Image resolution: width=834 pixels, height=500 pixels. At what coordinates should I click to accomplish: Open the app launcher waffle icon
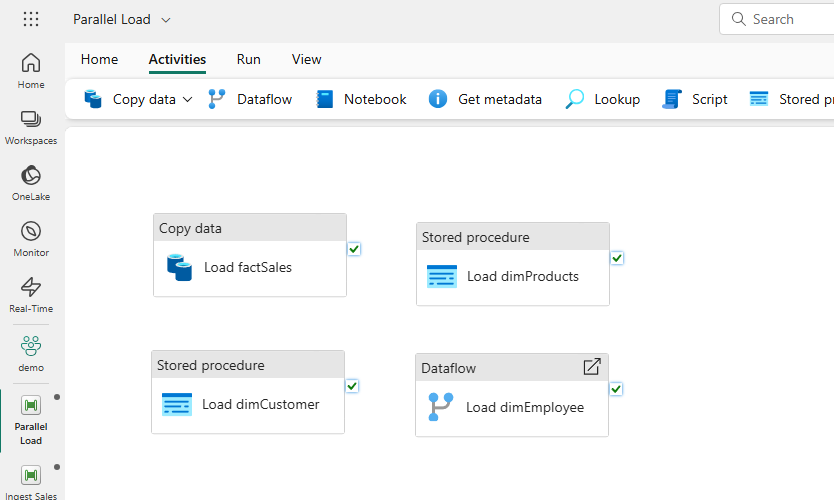31,19
